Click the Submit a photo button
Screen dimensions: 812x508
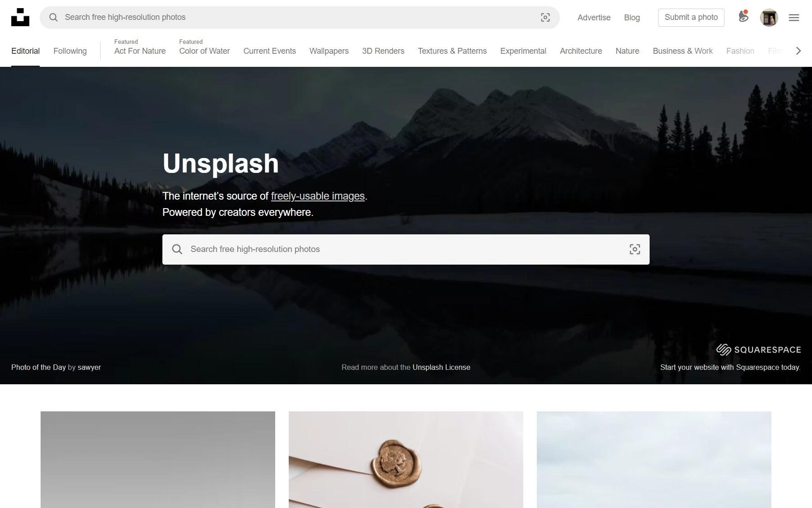[x=691, y=18]
